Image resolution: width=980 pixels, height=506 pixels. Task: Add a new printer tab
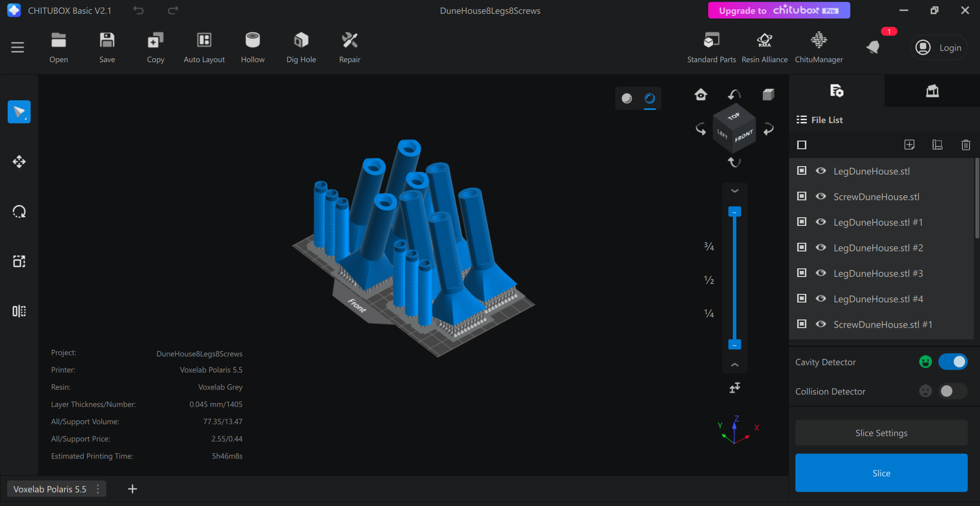click(x=132, y=489)
